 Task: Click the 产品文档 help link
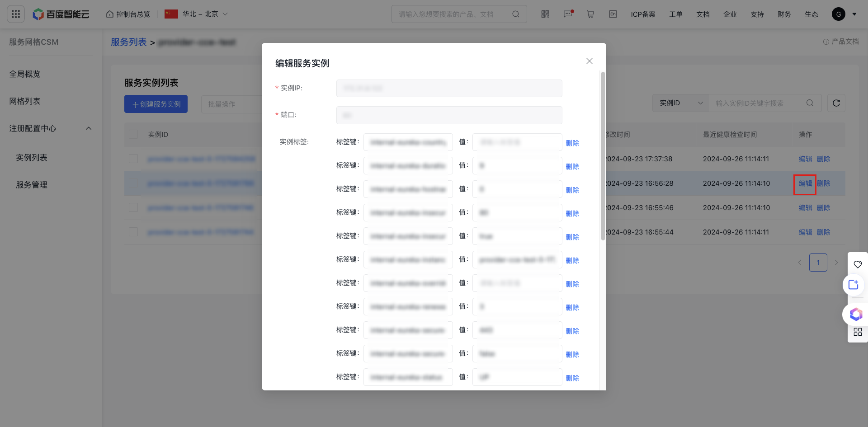[x=841, y=42]
